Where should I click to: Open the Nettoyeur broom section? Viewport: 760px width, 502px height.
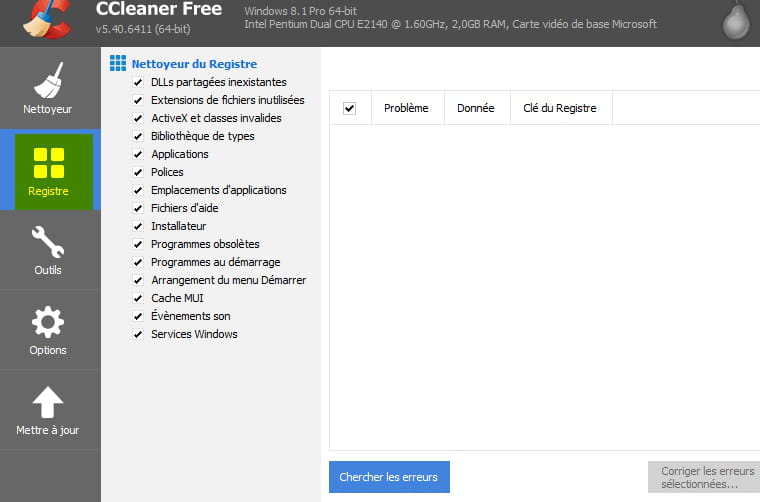click(x=48, y=89)
